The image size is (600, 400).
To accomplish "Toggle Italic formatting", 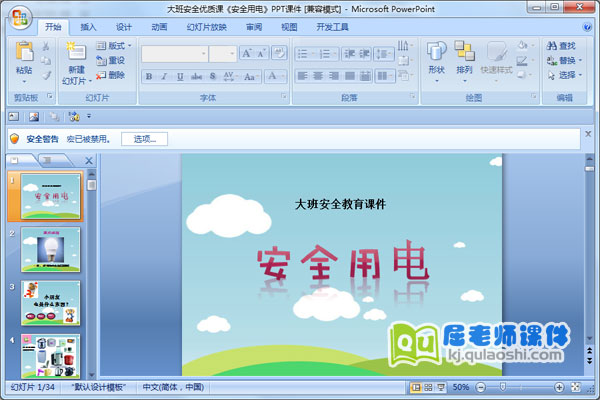I will (x=164, y=77).
